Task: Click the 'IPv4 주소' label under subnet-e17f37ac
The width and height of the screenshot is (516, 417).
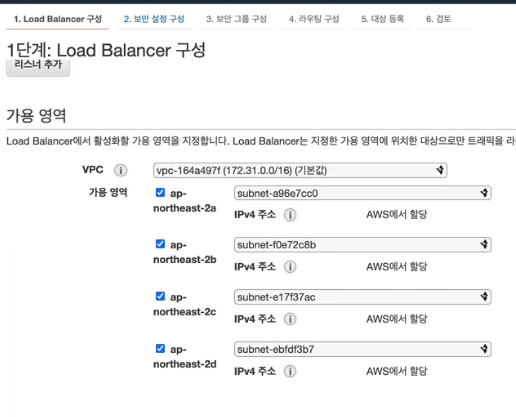Action: 255,319
